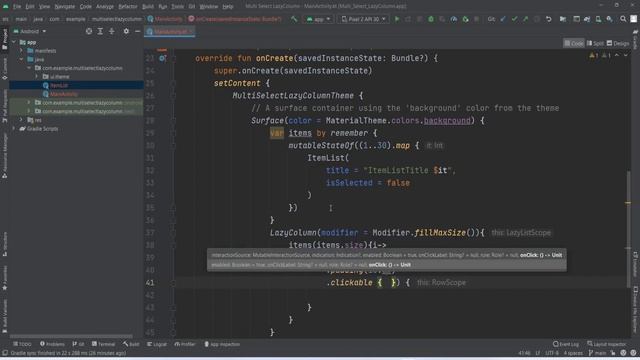
Task: Open the Navigate menu
Action: tap(64, 7)
